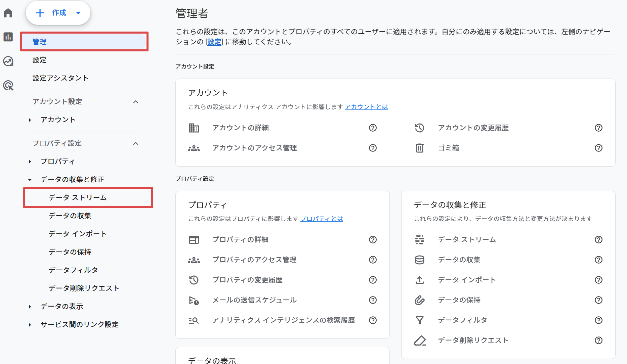Open help for プロパティの詳細
The image size is (627, 364).
click(373, 239)
